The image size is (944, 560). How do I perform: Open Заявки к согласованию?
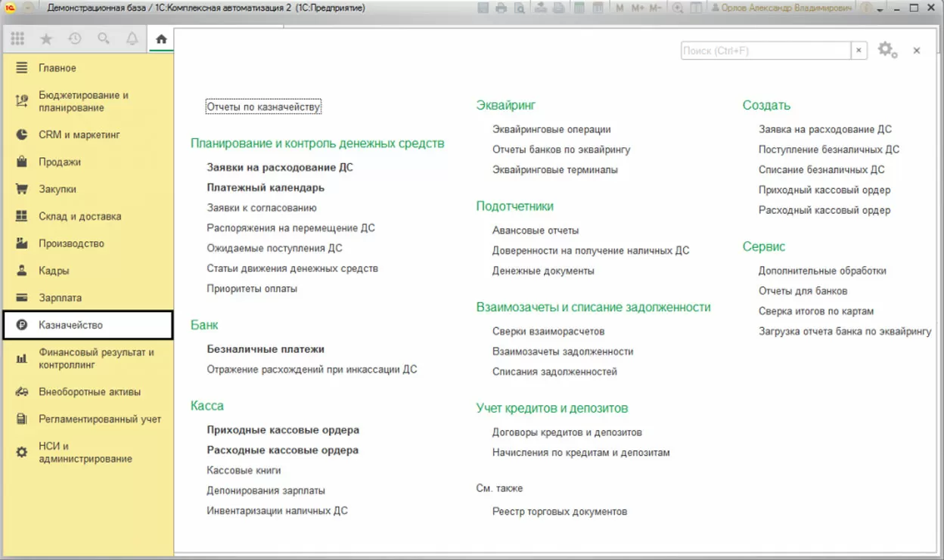click(x=262, y=208)
